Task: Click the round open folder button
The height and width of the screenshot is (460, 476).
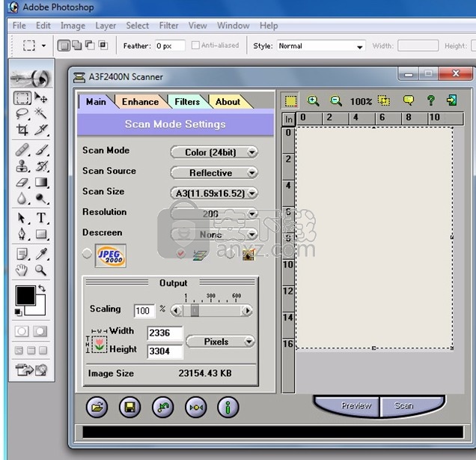Action: (x=97, y=407)
